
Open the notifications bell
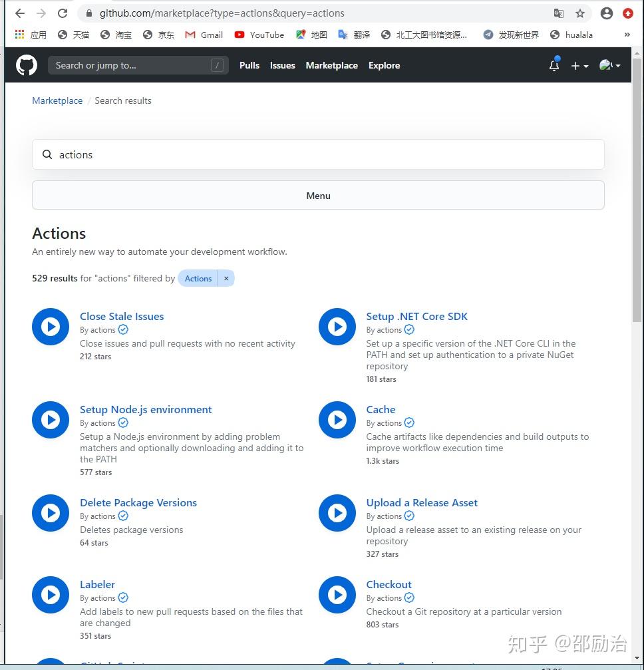click(554, 66)
